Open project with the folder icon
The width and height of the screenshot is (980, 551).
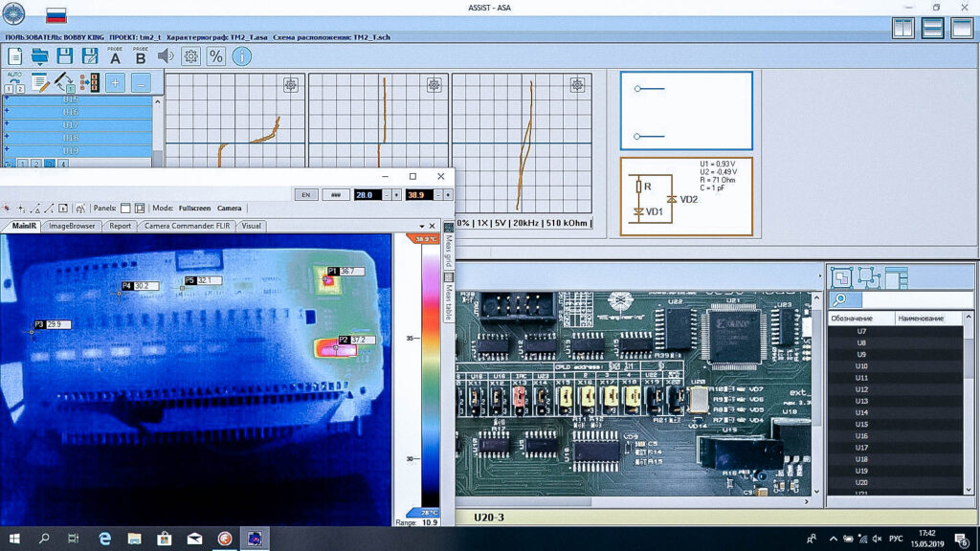tap(40, 56)
